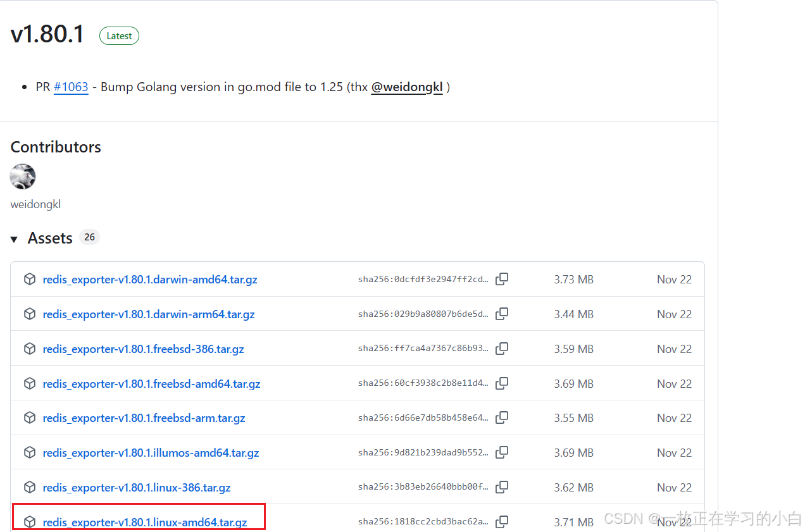Click the 3.55 MB size value
The height and width of the screenshot is (532, 805).
(x=573, y=418)
